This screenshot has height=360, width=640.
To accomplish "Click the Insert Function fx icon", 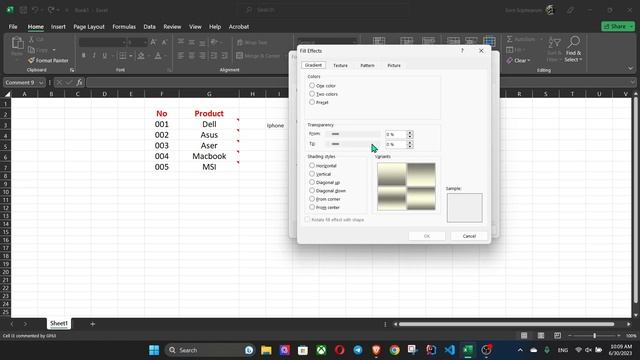I will pos(80,82).
